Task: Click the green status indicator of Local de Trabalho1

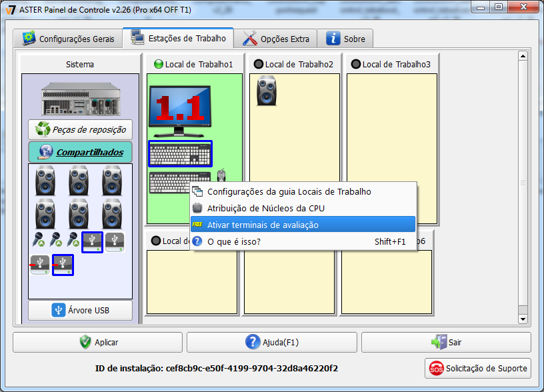Action: coord(159,64)
